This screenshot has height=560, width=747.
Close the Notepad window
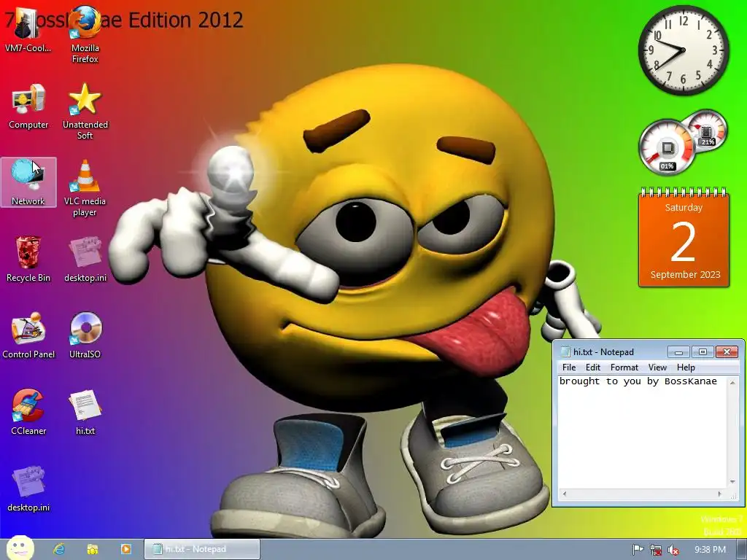tap(727, 352)
